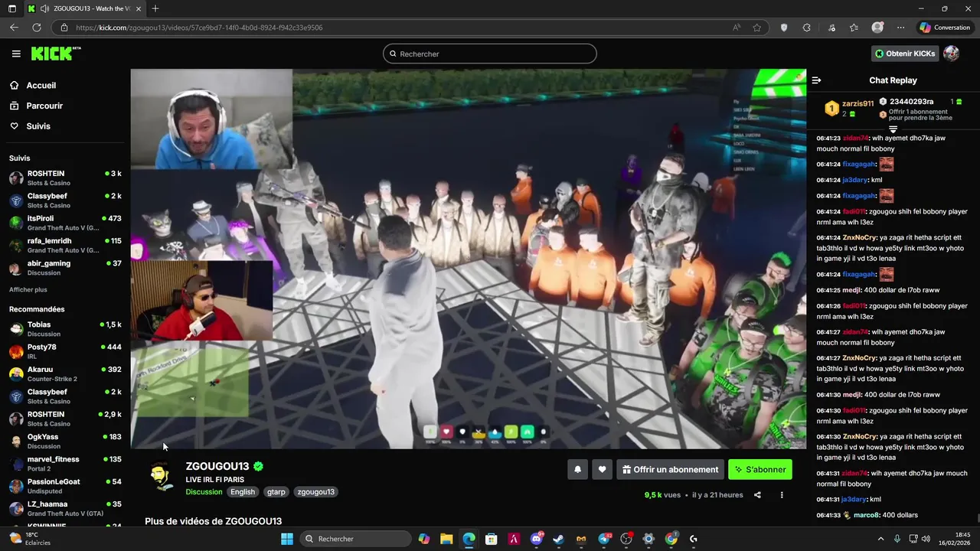Open the hamburger sidebar menu

click(16, 54)
